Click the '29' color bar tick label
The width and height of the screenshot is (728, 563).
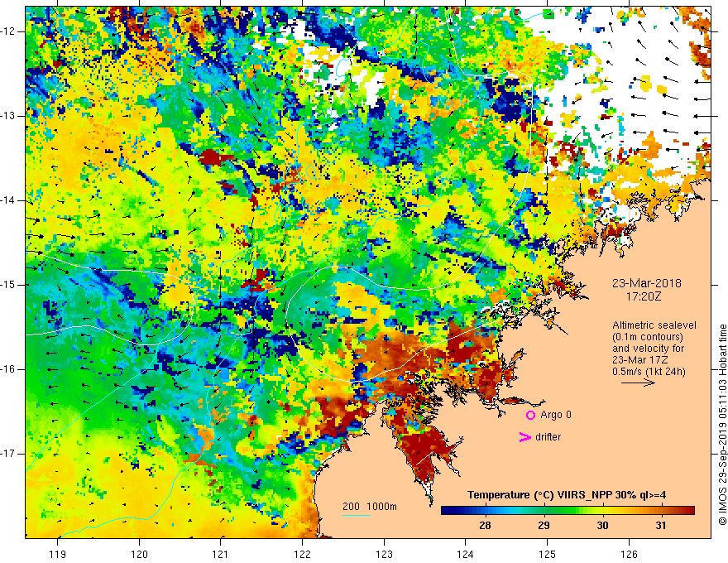[544, 526]
